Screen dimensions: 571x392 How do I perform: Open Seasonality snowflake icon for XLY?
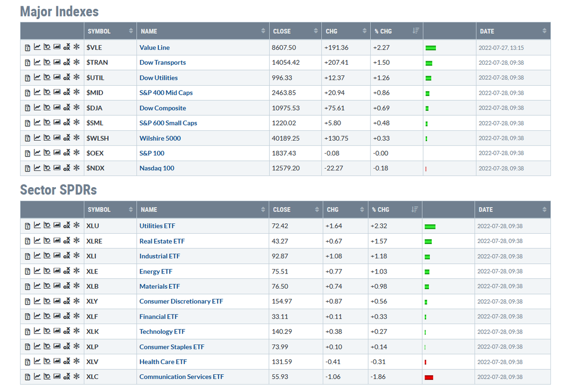click(76, 301)
